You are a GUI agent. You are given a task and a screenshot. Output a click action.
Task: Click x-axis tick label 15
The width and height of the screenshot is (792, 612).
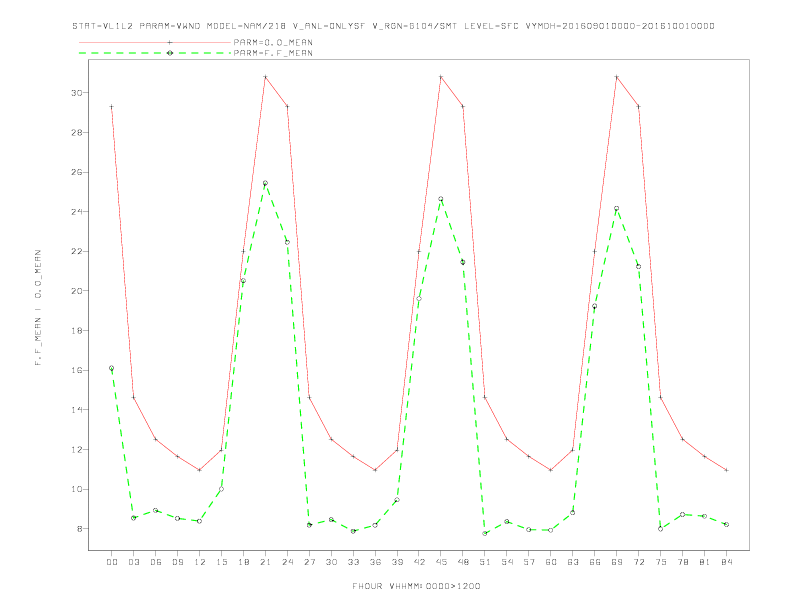221,562
